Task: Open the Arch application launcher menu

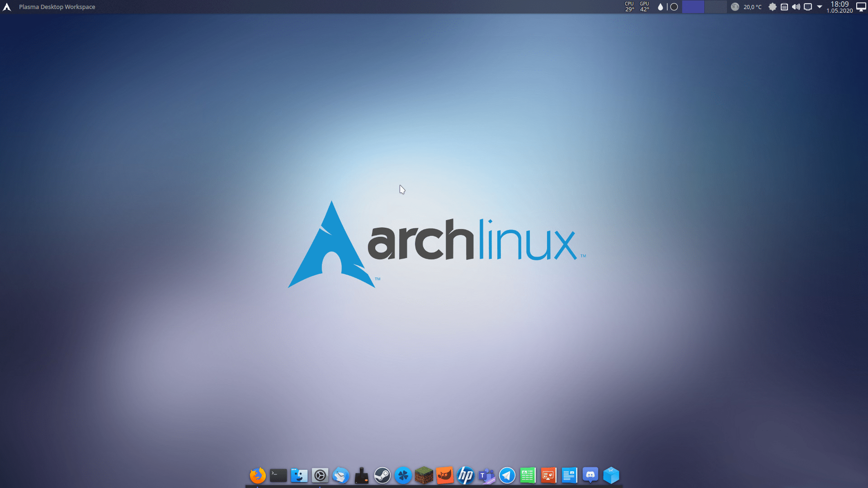Action: click(7, 7)
